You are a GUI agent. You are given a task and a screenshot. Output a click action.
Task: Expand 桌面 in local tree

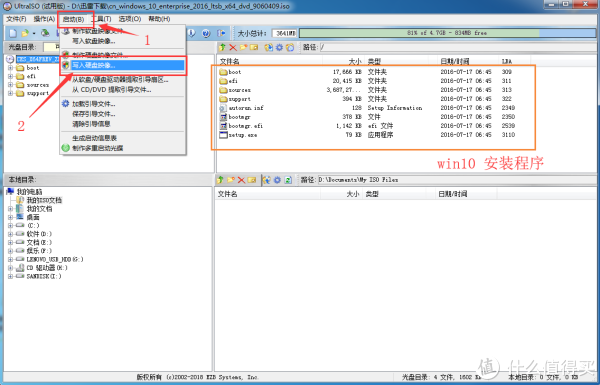10,217
